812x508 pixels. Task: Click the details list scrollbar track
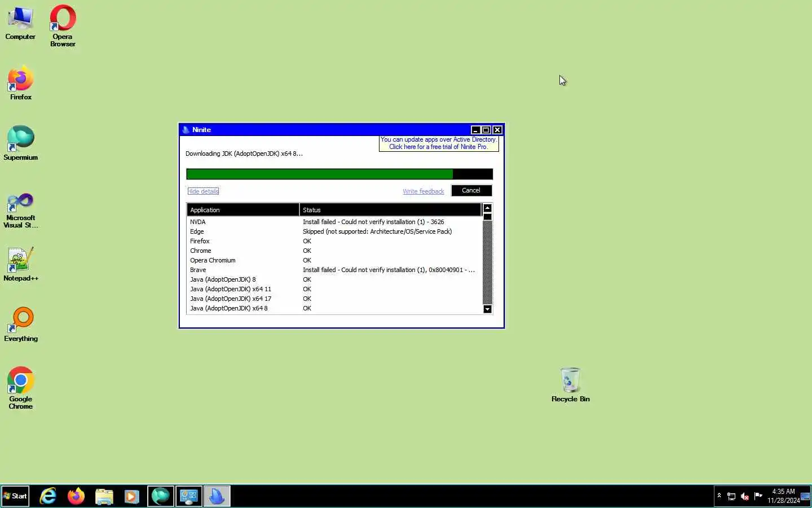pos(488,263)
